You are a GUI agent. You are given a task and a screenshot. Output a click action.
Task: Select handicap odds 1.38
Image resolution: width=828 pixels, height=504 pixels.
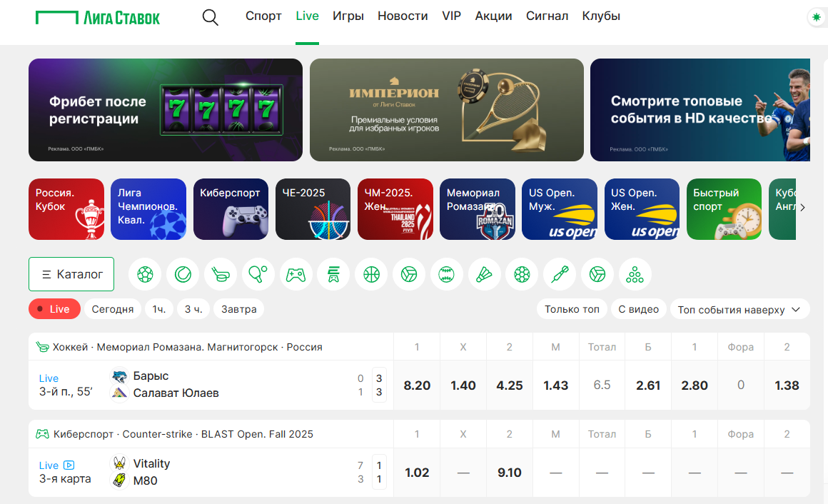pos(787,385)
